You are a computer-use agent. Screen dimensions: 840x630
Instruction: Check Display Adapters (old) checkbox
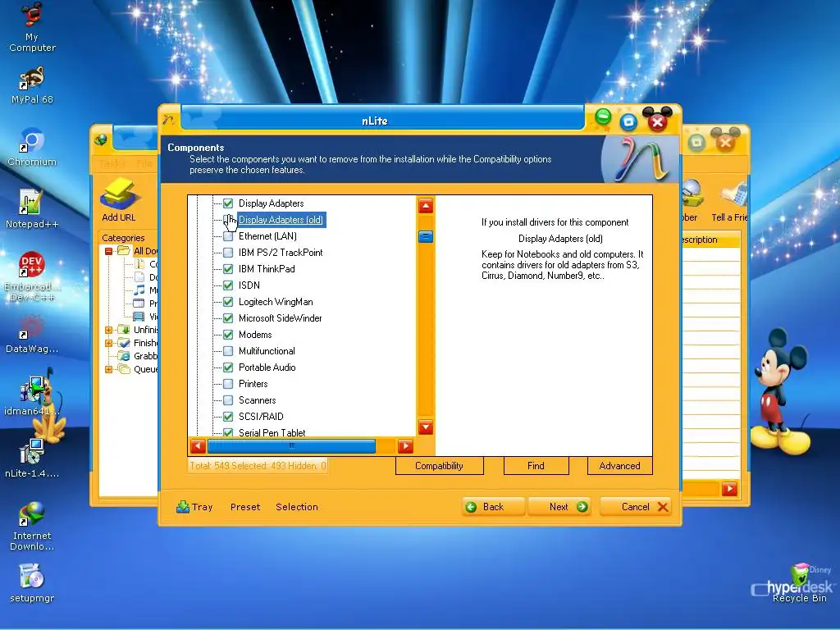228,220
